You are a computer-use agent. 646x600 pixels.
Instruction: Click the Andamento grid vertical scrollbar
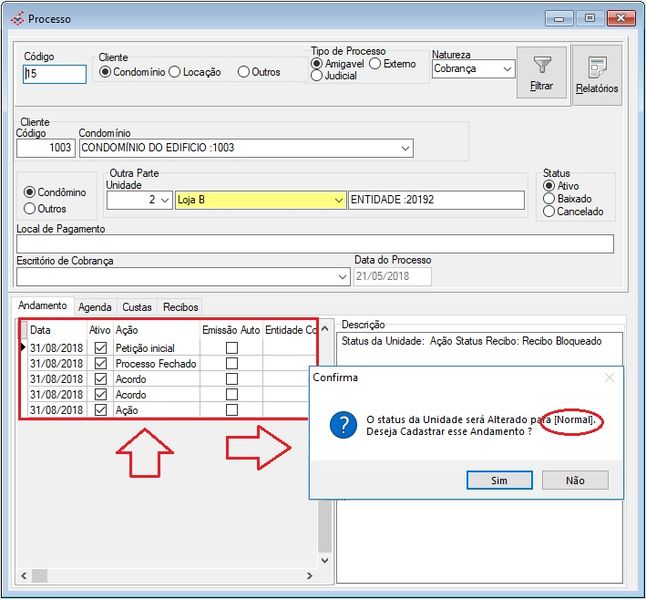click(x=324, y=450)
